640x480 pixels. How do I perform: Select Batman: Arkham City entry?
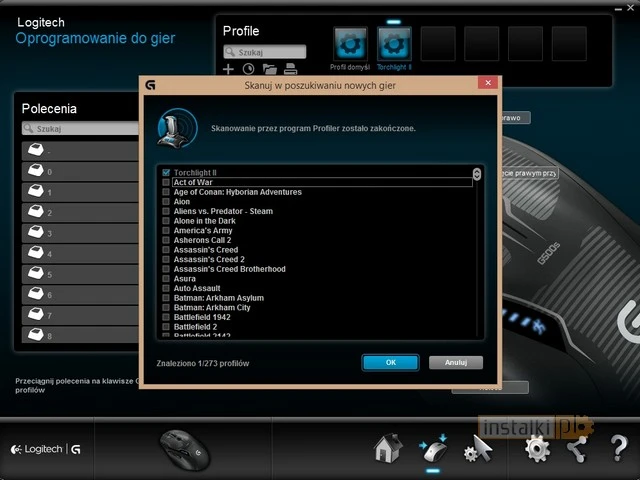[212, 308]
